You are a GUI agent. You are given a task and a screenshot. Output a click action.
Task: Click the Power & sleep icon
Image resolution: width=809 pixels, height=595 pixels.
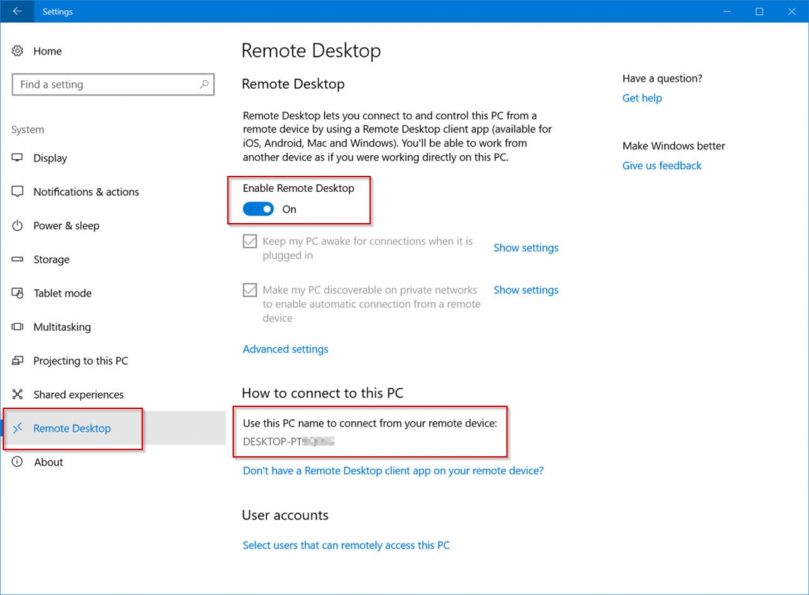pos(18,226)
